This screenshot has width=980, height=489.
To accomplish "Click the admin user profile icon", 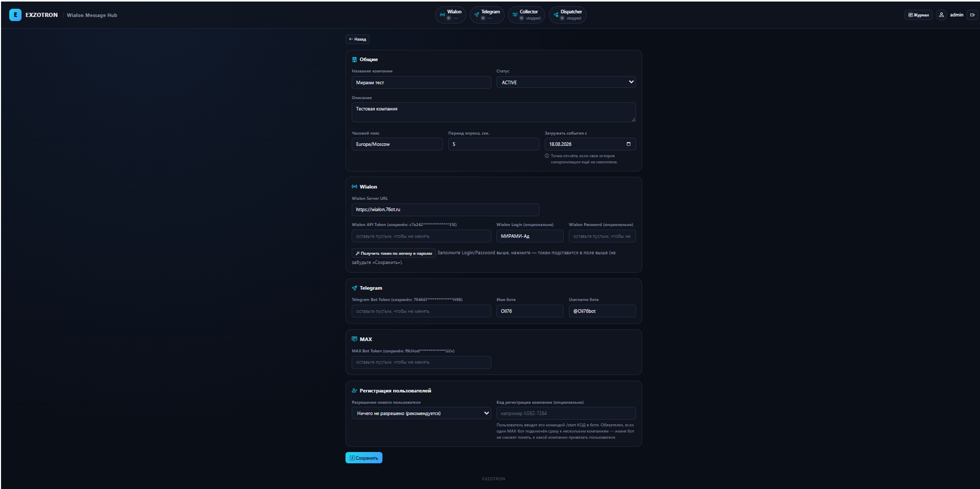I will (941, 15).
